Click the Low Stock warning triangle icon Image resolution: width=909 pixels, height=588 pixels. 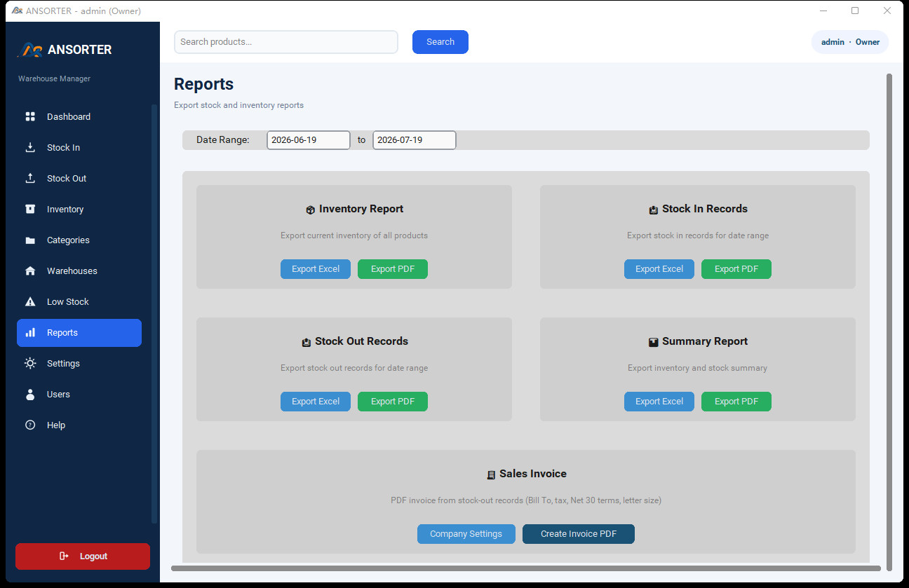tap(30, 301)
